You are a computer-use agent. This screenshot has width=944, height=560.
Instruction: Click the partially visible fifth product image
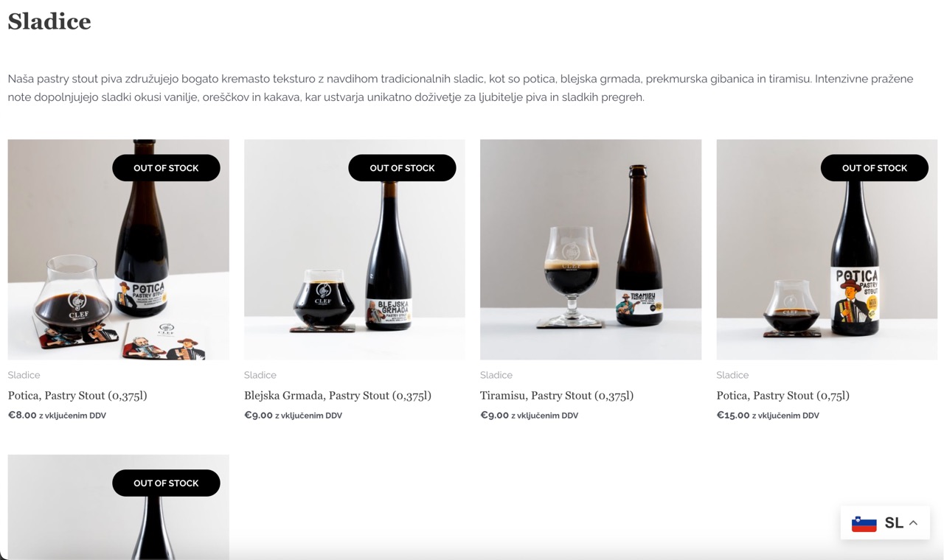118,507
